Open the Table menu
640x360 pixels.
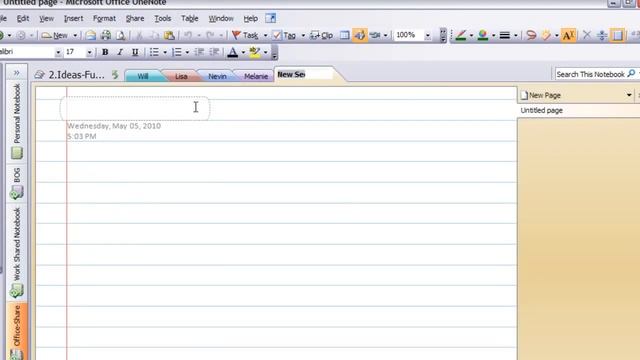[190, 18]
